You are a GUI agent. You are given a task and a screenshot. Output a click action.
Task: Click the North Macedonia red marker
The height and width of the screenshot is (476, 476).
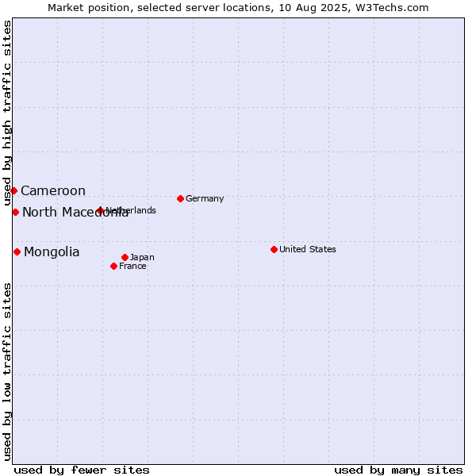16,212
